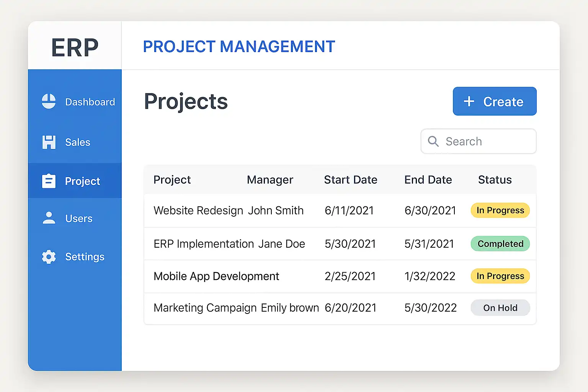Open the Settings menu label
The image size is (588, 392).
pos(85,257)
